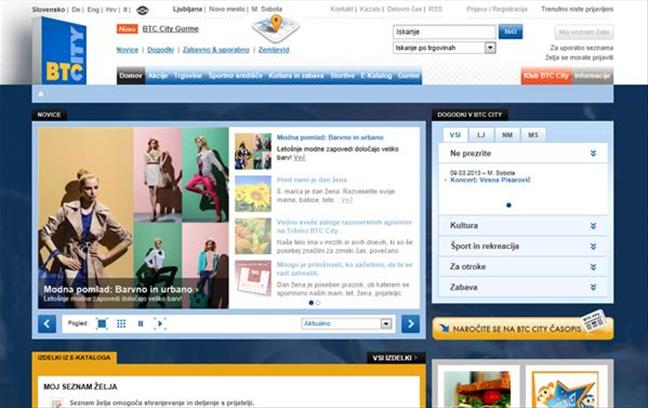Select first news pagination dot
648x408 pixels.
tap(311, 303)
